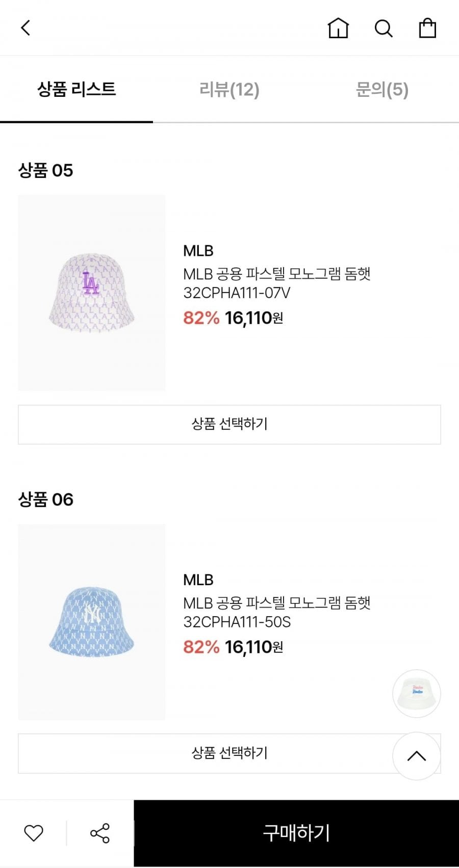
Task: Select the 상품 리스트 tab
Action: 76,90
